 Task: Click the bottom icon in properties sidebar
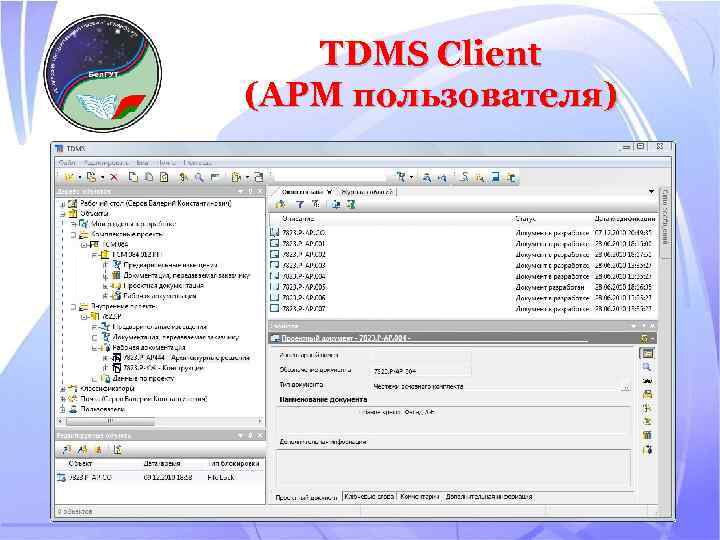point(647,450)
